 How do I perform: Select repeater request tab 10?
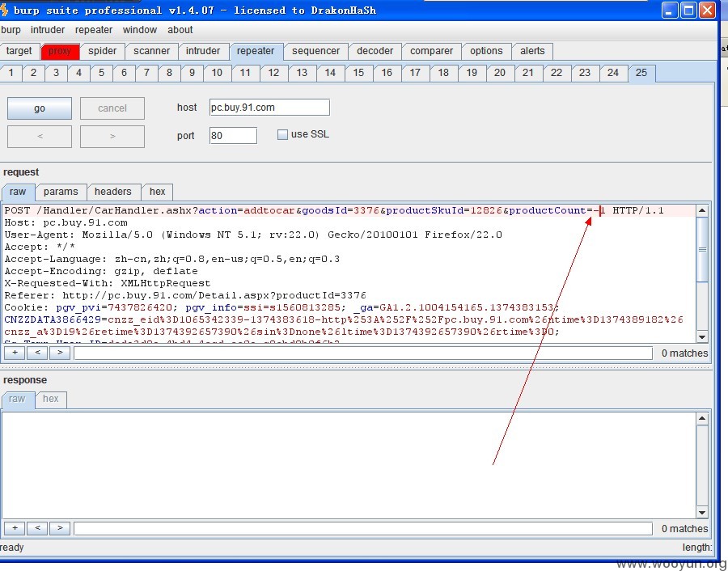(217, 73)
